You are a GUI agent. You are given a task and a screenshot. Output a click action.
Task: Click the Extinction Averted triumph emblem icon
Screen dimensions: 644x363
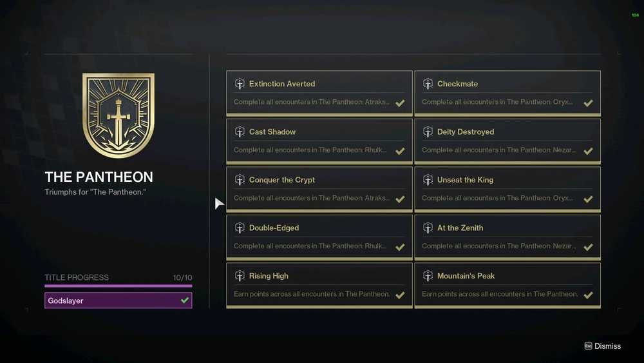click(240, 83)
